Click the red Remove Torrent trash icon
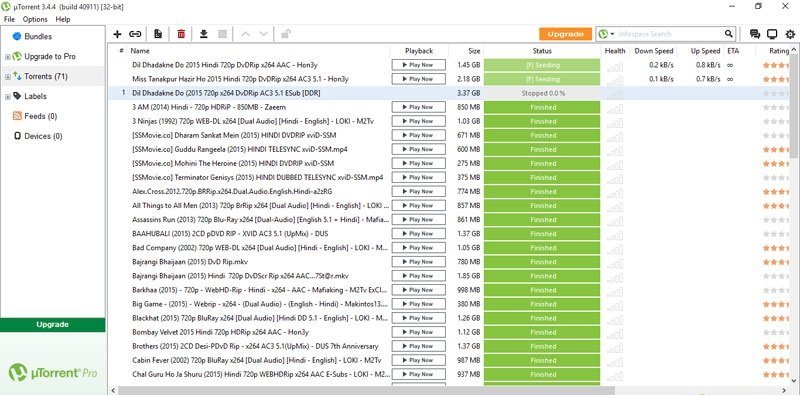Viewport: 800px width, 395px height. point(181,34)
